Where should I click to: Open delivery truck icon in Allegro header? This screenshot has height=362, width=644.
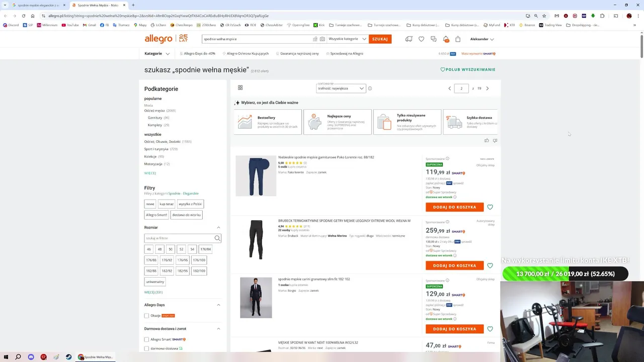(x=409, y=39)
